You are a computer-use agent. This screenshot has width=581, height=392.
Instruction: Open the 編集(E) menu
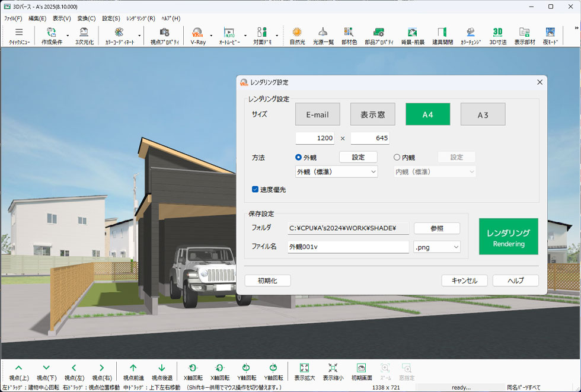[37, 18]
